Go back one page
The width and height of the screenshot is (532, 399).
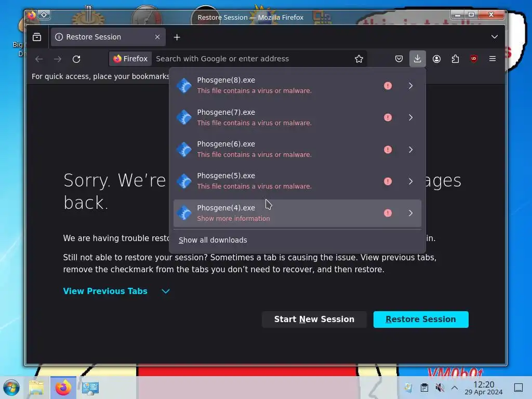pos(39,59)
